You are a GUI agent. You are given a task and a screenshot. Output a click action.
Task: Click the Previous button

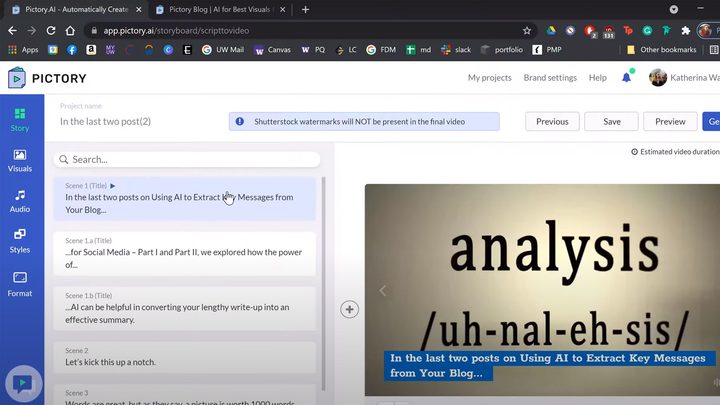pos(552,121)
